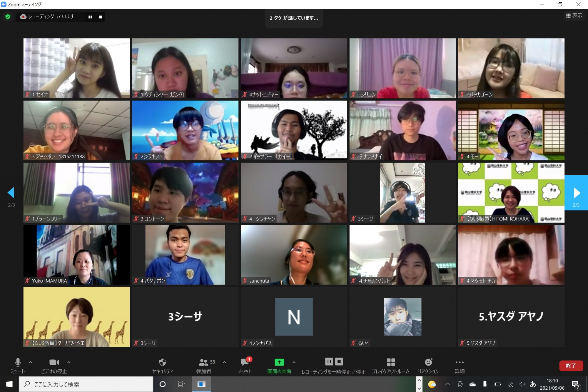588x392 pixels.
Task: Open the 詳細 more options menu
Action: click(x=460, y=366)
